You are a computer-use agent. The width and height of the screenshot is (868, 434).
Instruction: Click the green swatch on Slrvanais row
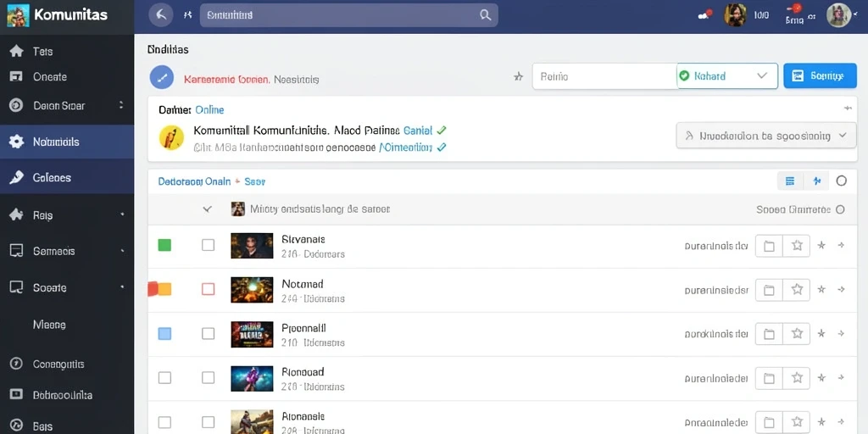pyautogui.click(x=164, y=245)
